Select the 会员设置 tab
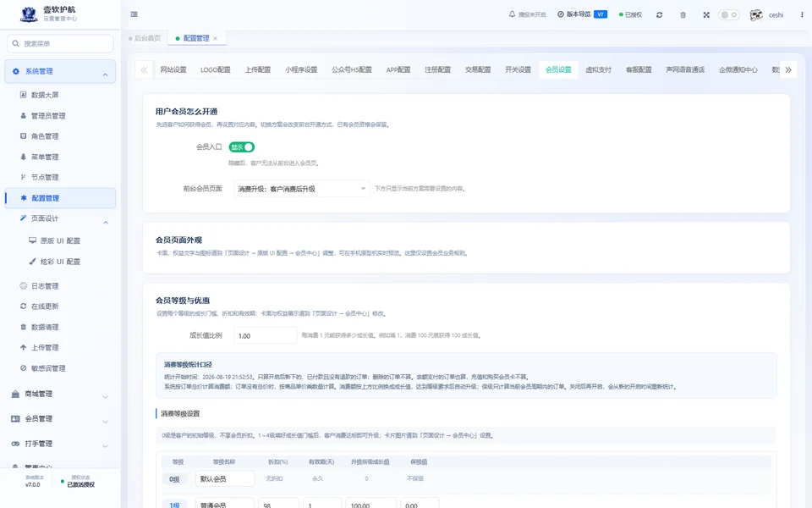Image resolution: width=812 pixels, height=508 pixels. [x=558, y=69]
